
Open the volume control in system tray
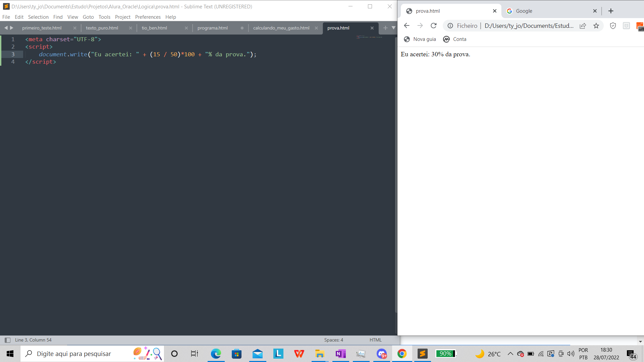pyautogui.click(x=571, y=354)
